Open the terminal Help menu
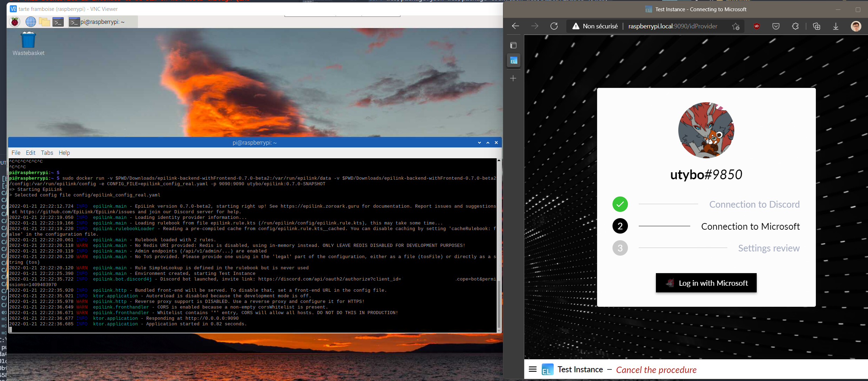The height and width of the screenshot is (381, 868). [64, 153]
